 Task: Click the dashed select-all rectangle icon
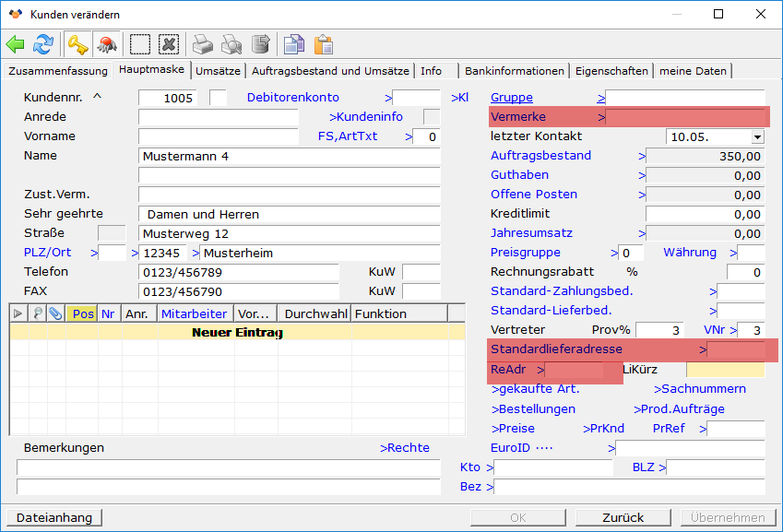click(x=140, y=44)
